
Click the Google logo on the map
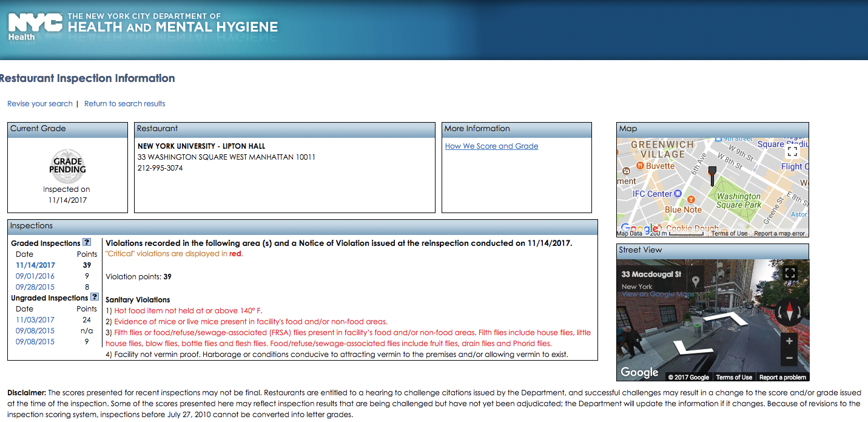[x=639, y=229]
